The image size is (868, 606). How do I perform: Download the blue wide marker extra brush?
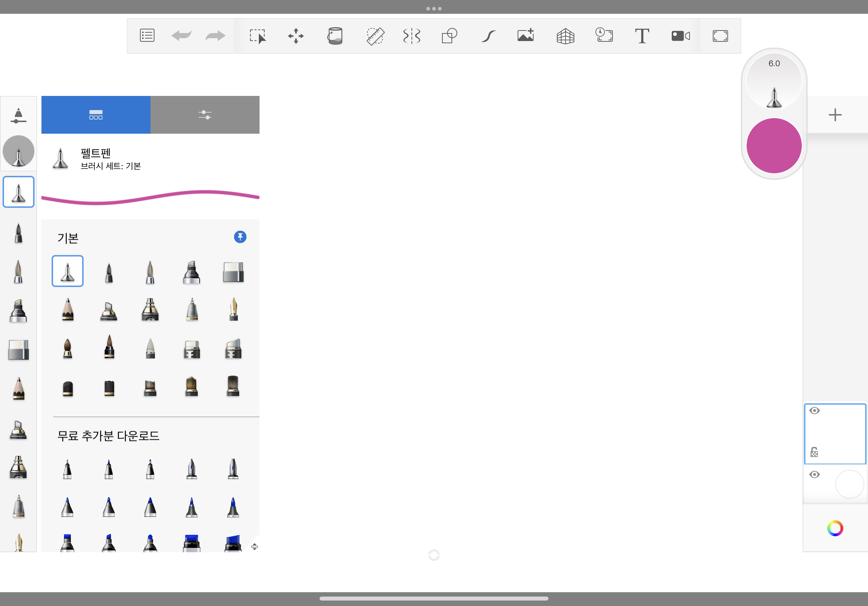(233, 543)
